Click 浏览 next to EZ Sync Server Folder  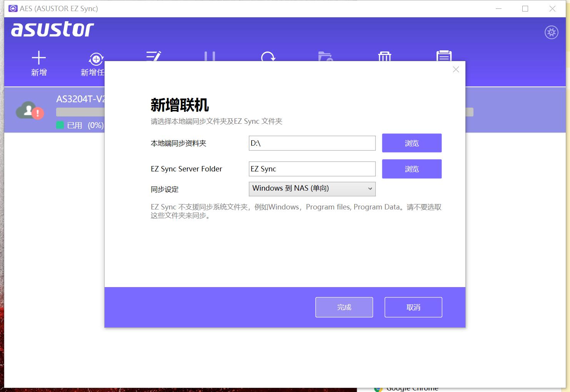(x=412, y=169)
